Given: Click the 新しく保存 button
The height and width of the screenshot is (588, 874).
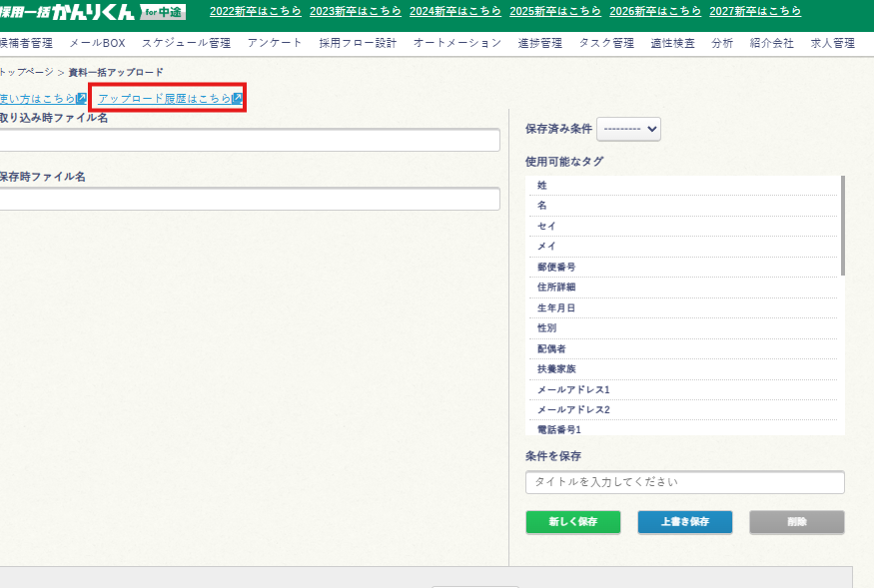Looking at the screenshot, I should pyautogui.click(x=573, y=522).
